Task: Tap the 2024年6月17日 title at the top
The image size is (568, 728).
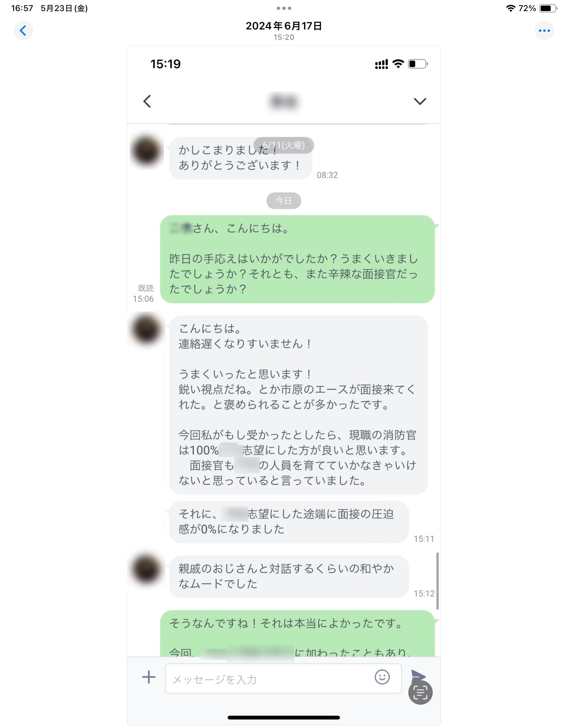Action: (284, 26)
